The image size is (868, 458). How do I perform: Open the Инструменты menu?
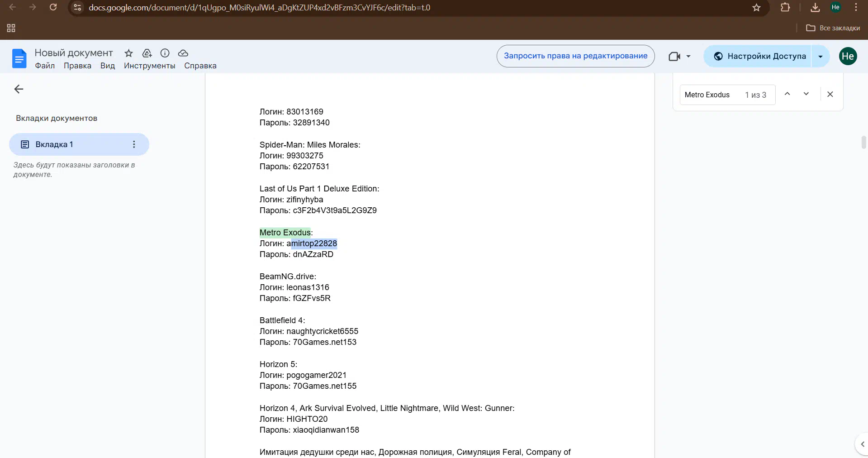point(150,66)
